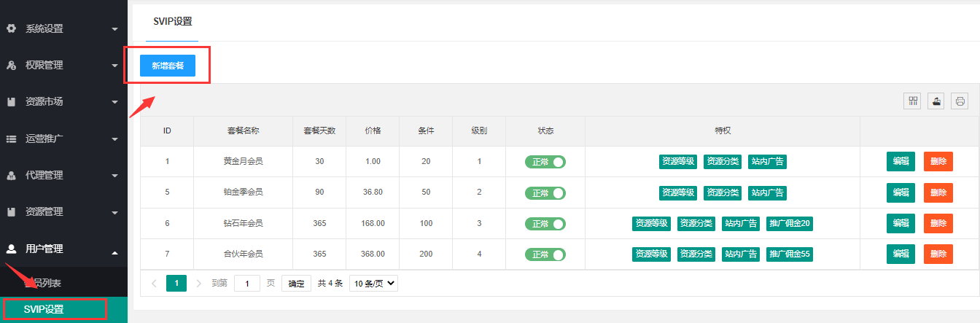The image size is (980, 323).
Task: Toggle status switch for 铂金季会员
Action: pos(545,193)
